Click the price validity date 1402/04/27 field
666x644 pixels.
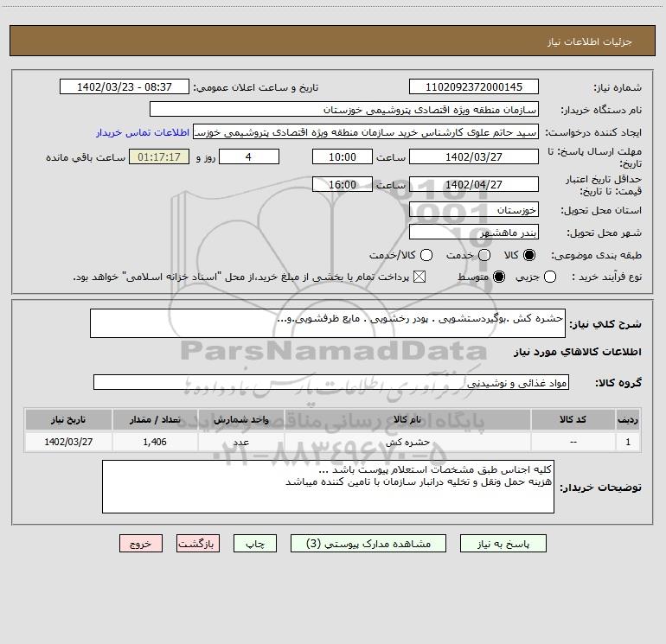click(474, 185)
